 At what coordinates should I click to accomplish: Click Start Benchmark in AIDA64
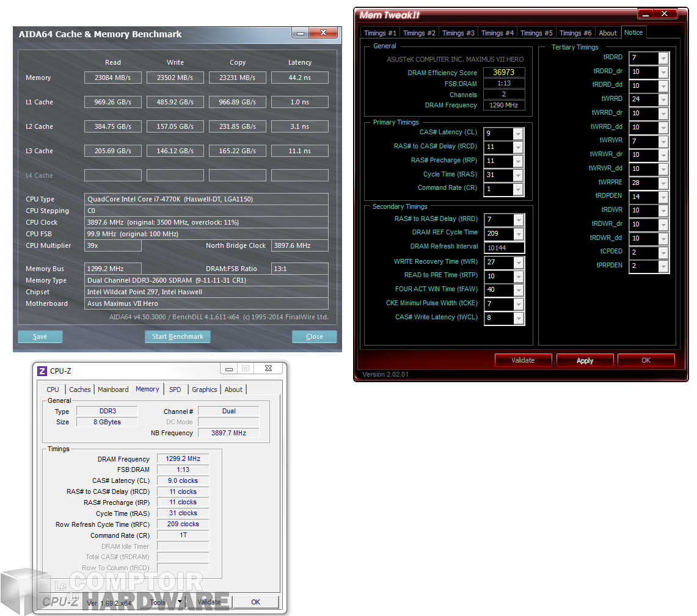click(x=178, y=336)
